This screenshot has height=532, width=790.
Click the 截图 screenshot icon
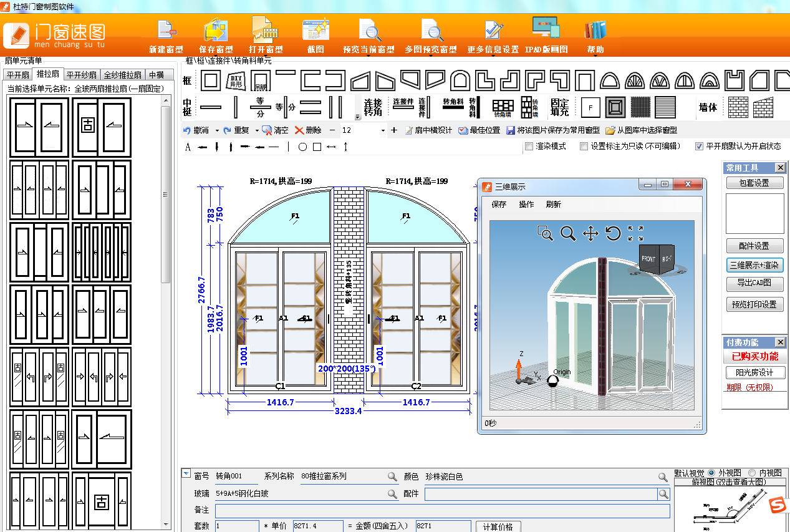(x=316, y=31)
